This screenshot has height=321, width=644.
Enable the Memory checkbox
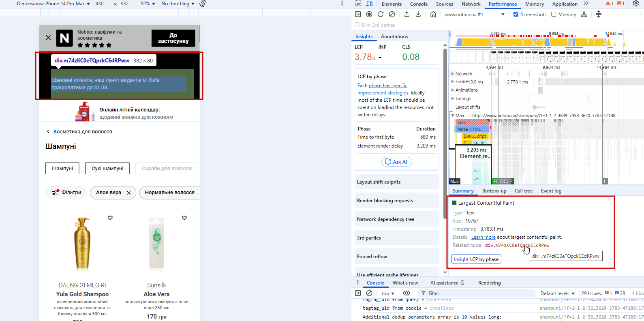tap(554, 14)
